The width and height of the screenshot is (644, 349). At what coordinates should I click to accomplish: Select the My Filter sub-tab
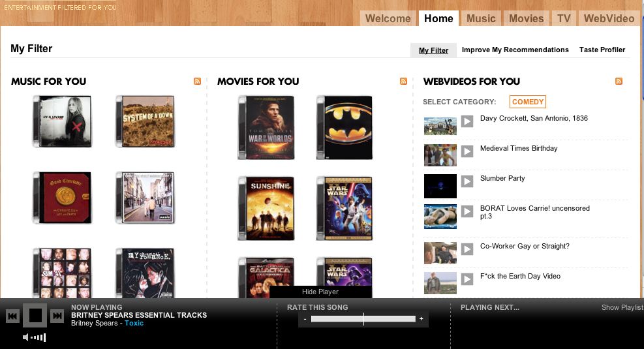click(433, 50)
